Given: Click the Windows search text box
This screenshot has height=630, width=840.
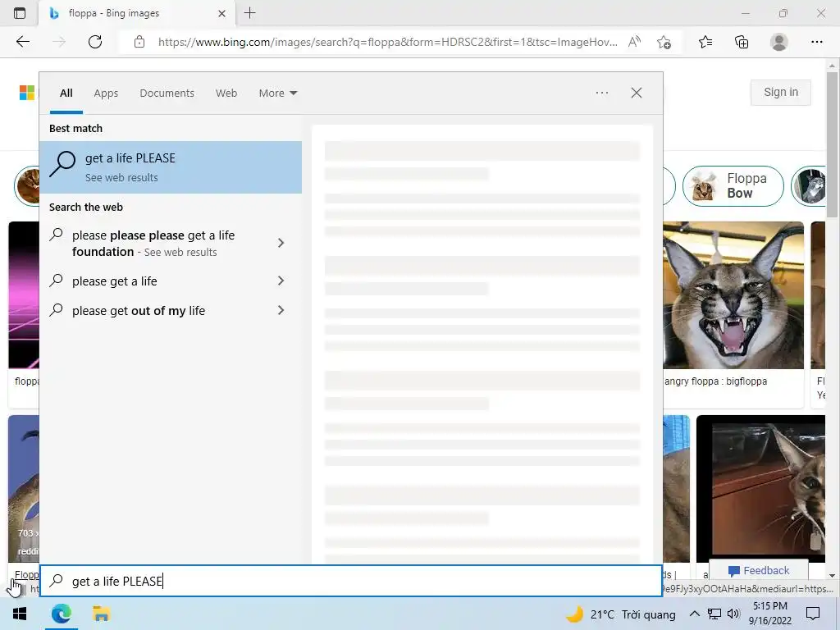Looking at the screenshot, I should pyautogui.click(x=351, y=582).
